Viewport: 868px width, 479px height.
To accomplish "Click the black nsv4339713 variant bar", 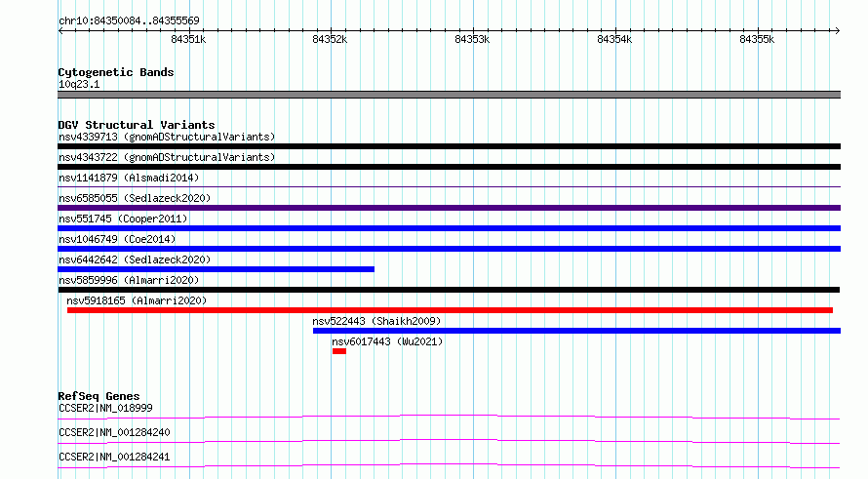I will tap(449, 146).
